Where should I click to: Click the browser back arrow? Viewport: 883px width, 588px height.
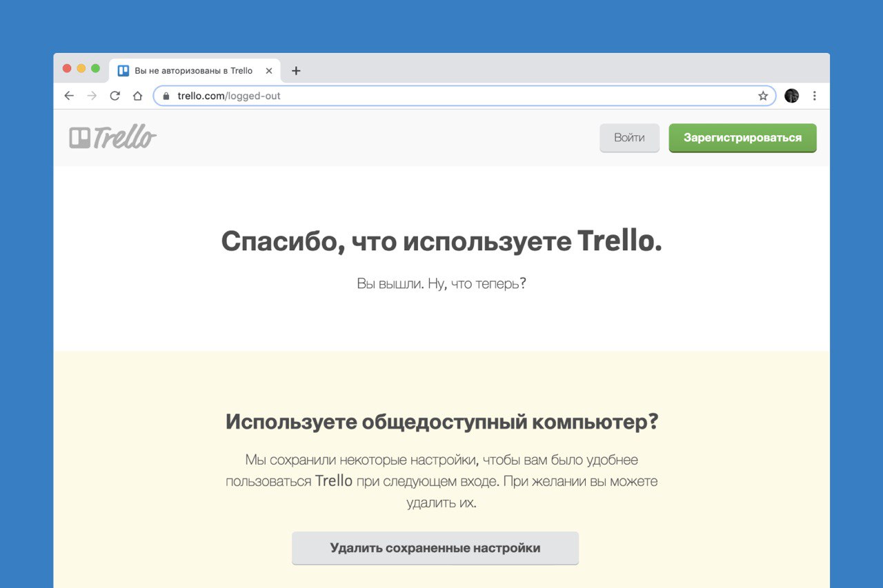pyautogui.click(x=68, y=96)
